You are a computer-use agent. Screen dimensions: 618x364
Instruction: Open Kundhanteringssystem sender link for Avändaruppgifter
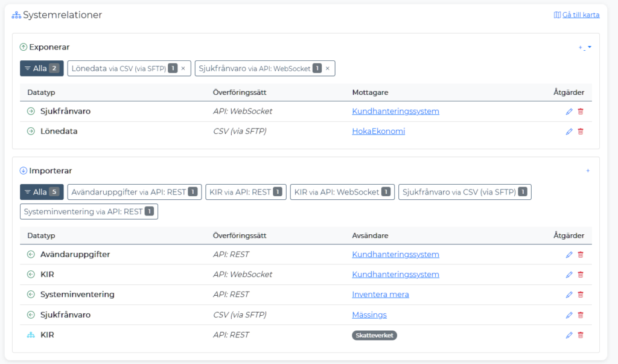[395, 254]
